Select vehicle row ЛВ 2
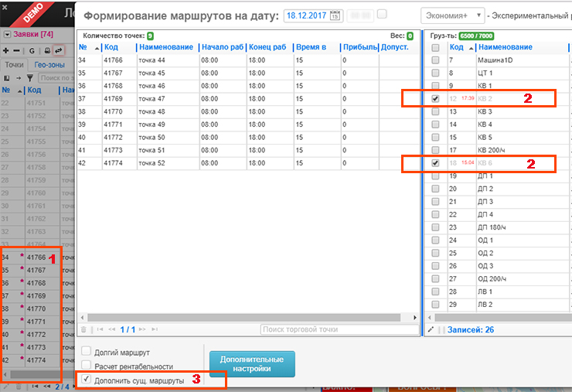This screenshot has width=572, height=392. (498, 305)
